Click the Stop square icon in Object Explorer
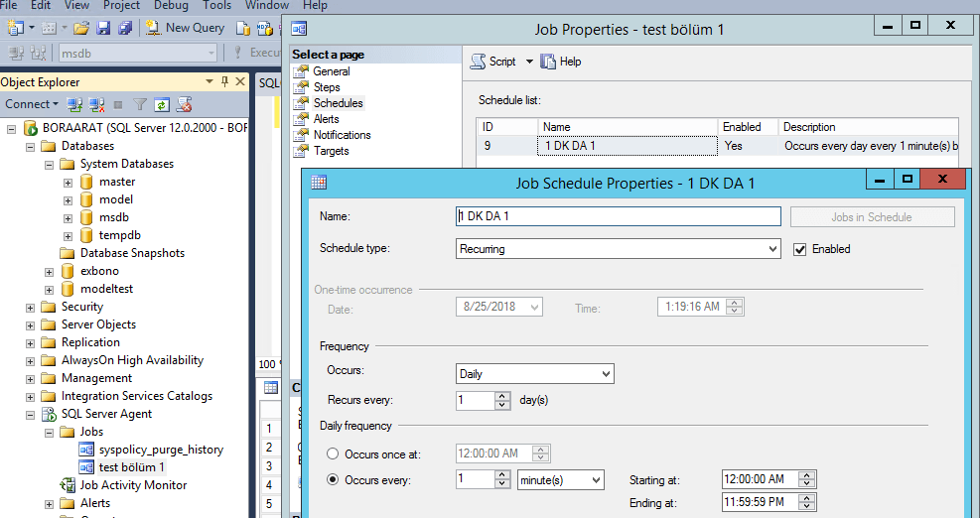The height and width of the screenshot is (518, 980). (x=118, y=105)
